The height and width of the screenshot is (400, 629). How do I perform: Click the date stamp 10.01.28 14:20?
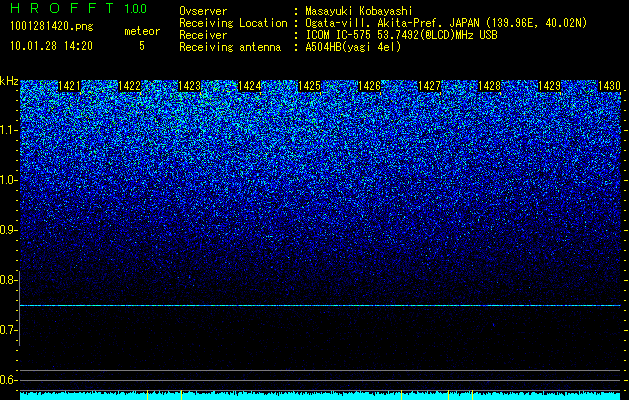point(51,46)
